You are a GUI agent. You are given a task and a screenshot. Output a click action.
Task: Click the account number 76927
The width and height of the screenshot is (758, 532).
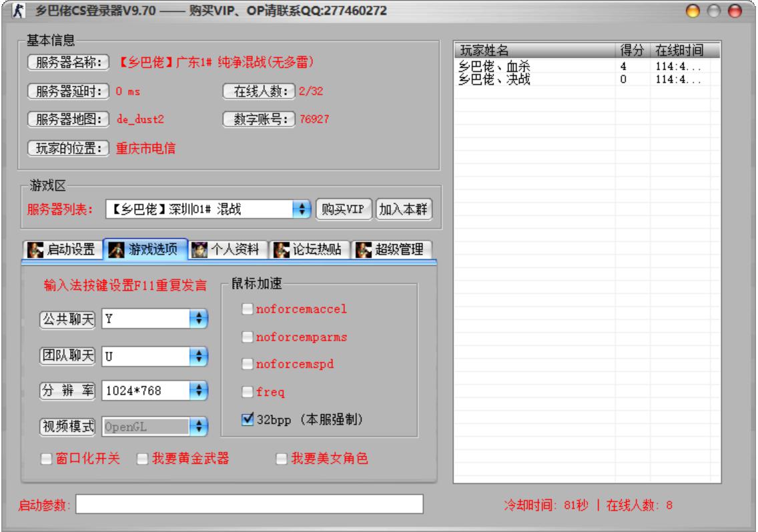click(x=314, y=119)
